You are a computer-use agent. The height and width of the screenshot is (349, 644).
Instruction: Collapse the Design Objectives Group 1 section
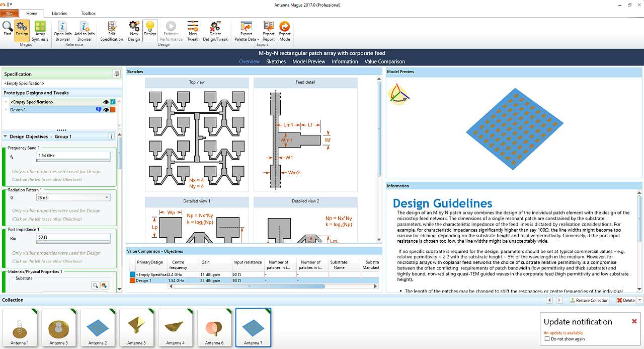click(x=5, y=136)
